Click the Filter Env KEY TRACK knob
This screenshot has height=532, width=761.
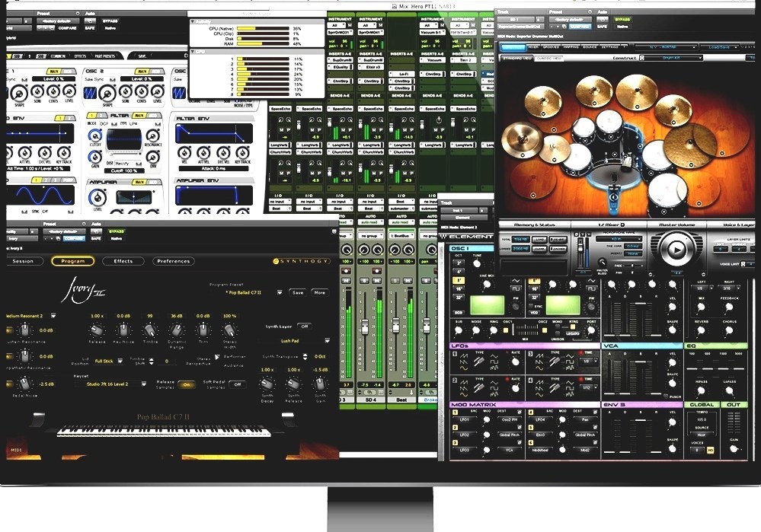coord(243,153)
